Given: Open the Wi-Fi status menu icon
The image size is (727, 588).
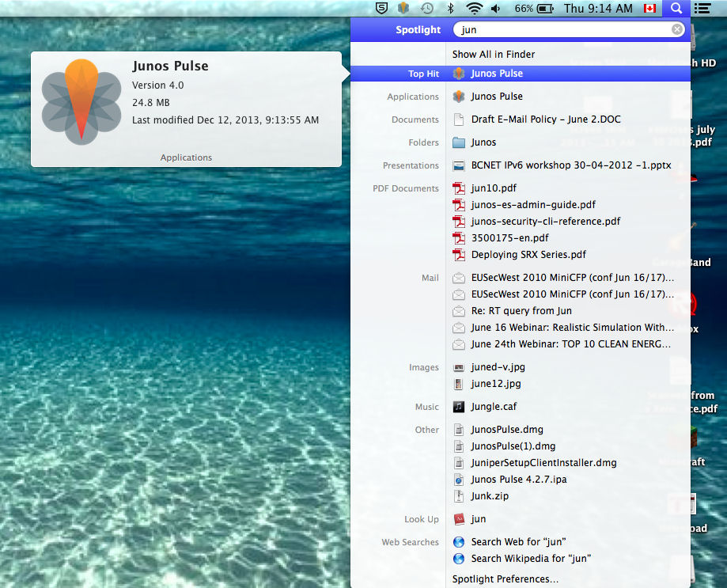Looking at the screenshot, I should pos(474,9).
